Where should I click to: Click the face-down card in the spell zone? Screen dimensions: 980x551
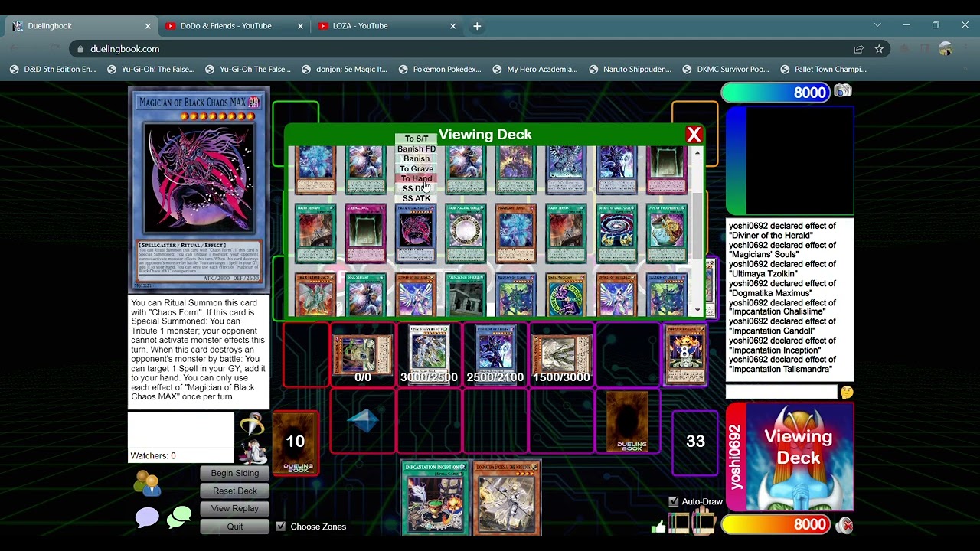tap(627, 421)
